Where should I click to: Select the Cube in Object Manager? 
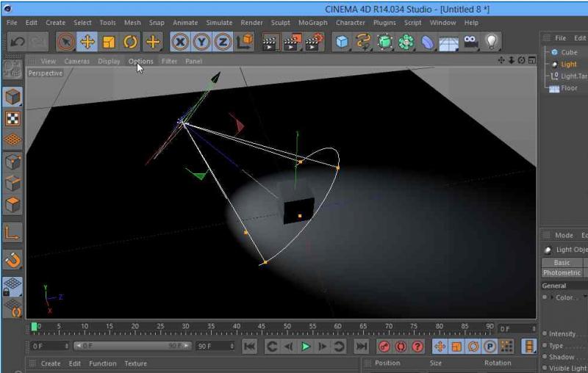pos(569,52)
